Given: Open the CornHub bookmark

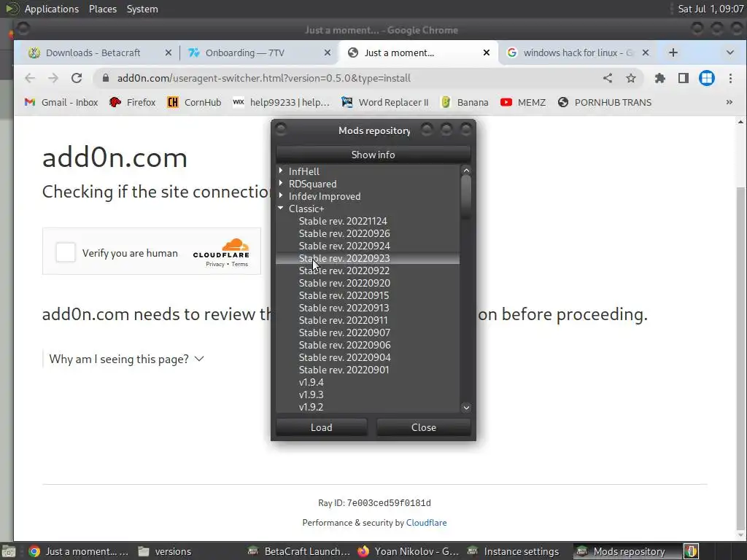Looking at the screenshot, I should (194, 102).
